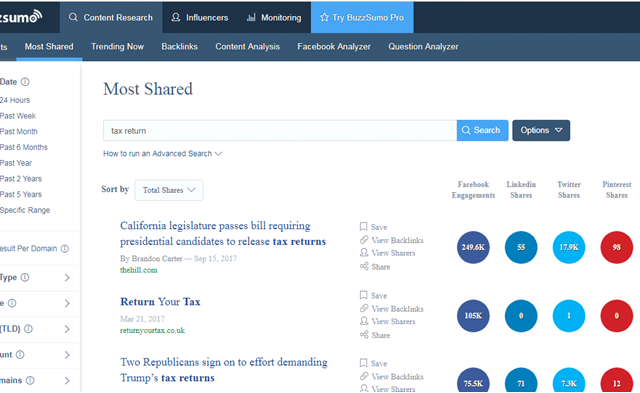Open the Options dropdown button
640x393 pixels.
[541, 130]
